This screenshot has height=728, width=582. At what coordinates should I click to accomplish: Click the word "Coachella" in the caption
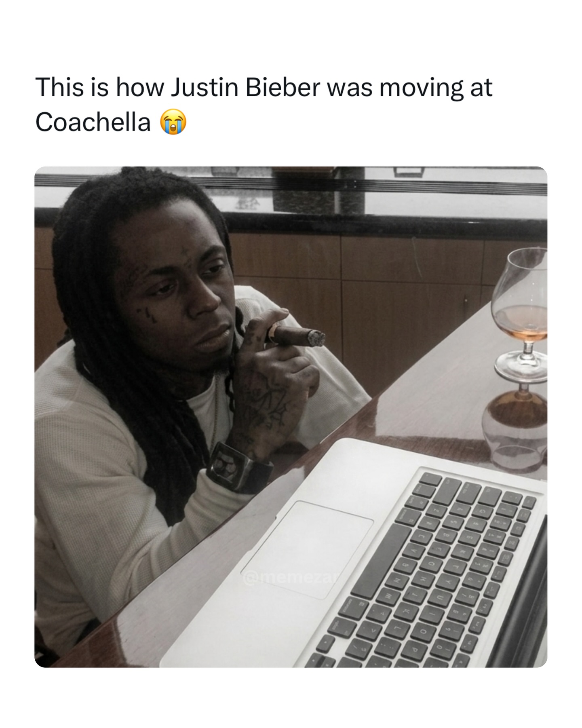click(93, 122)
